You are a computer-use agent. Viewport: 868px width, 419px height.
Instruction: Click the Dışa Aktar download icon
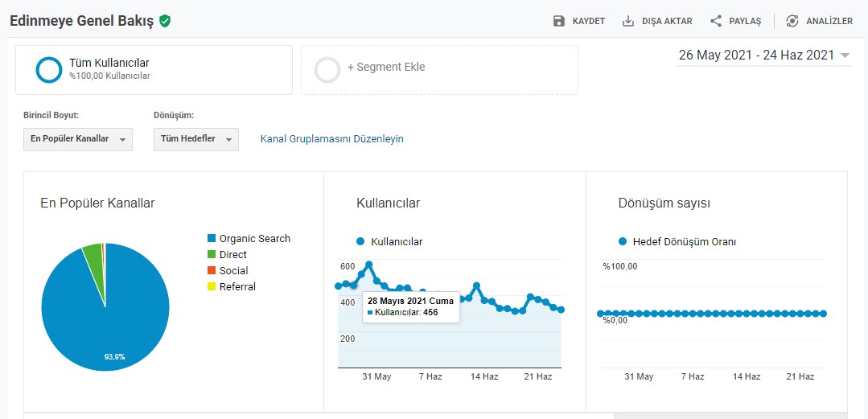point(627,21)
